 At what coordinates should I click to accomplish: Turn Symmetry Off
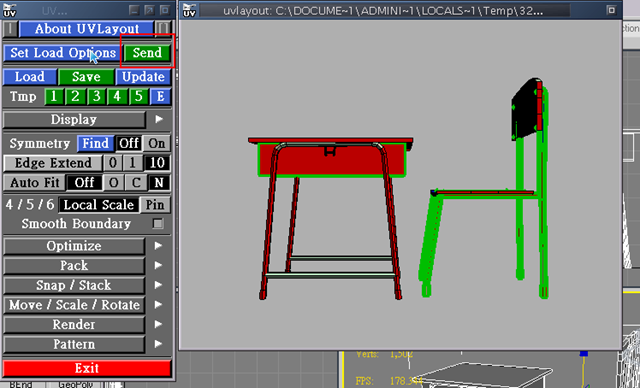[129, 143]
